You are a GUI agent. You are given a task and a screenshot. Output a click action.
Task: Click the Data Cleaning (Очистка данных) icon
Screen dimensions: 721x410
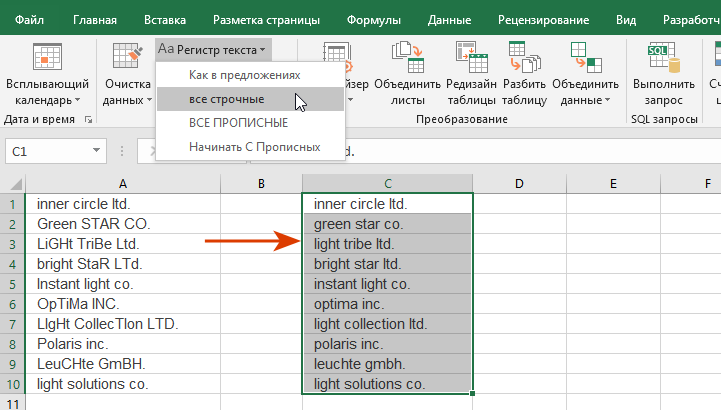pos(127,56)
